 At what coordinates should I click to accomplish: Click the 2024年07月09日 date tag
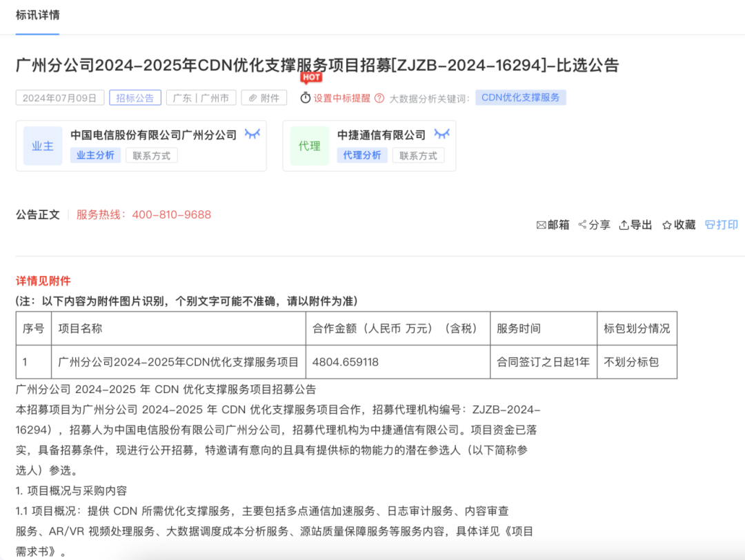[x=60, y=98]
